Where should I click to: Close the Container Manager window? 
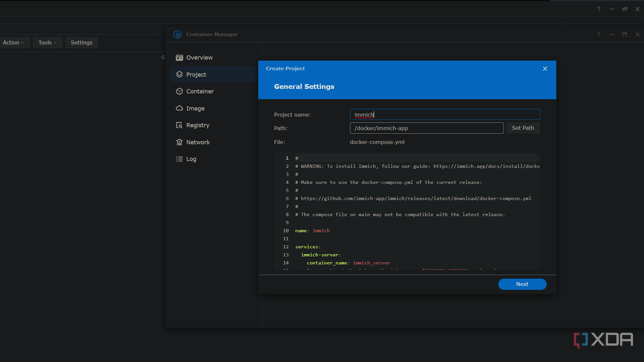[638, 34]
